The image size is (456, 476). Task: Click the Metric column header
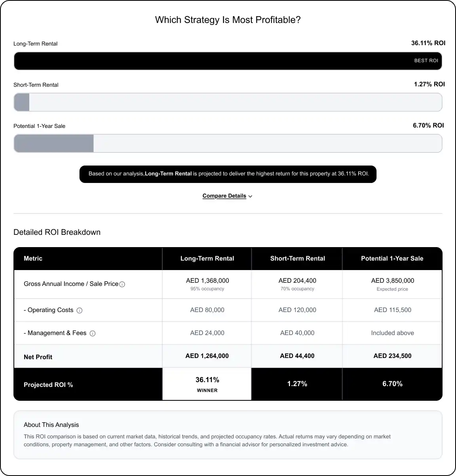click(x=33, y=259)
